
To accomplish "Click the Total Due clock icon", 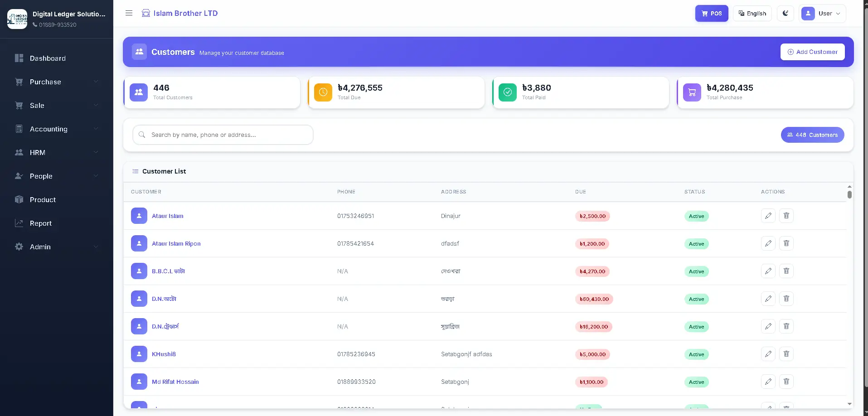I will (x=323, y=92).
